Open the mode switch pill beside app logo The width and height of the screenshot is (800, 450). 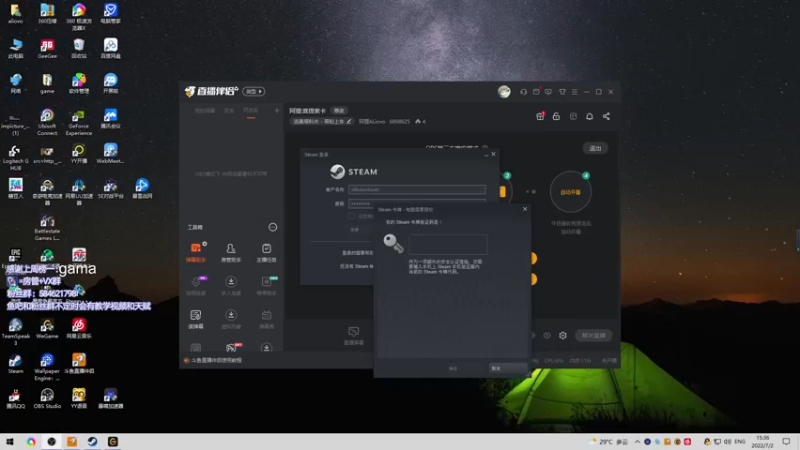coord(254,91)
